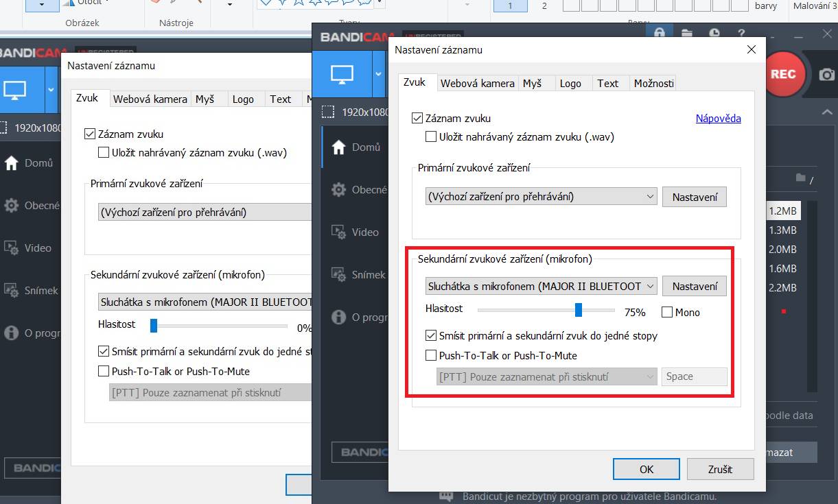The height and width of the screenshot is (504, 838).
Task: Open the PTT mode dropdown in front dialog
Action: tap(547, 376)
